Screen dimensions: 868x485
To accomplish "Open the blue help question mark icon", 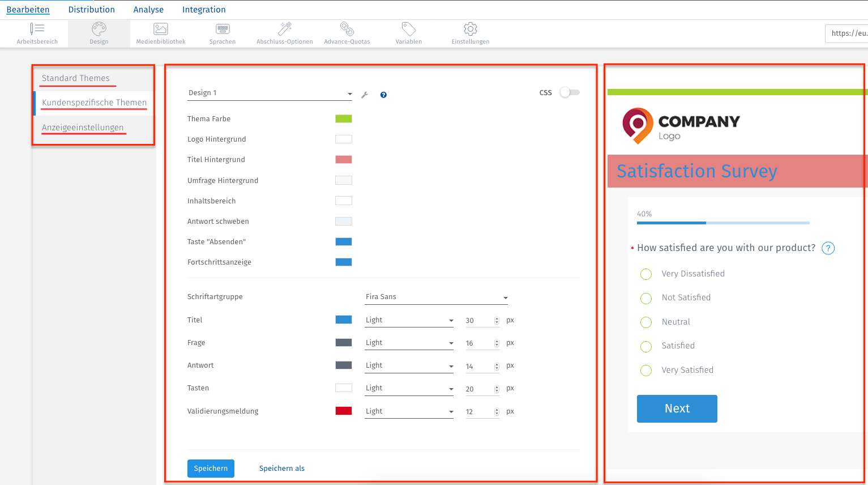I will (383, 95).
